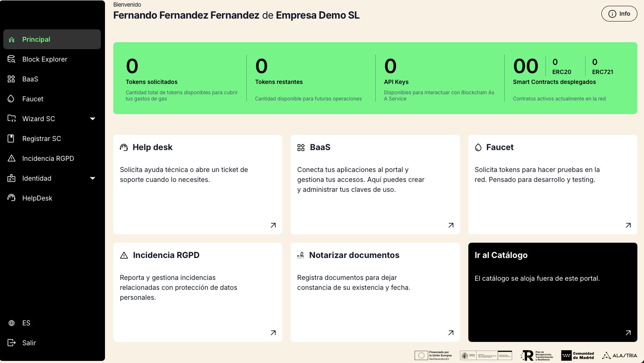The image size is (644, 363).
Task: Click the Registrar SC document icon
Action: click(x=11, y=139)
